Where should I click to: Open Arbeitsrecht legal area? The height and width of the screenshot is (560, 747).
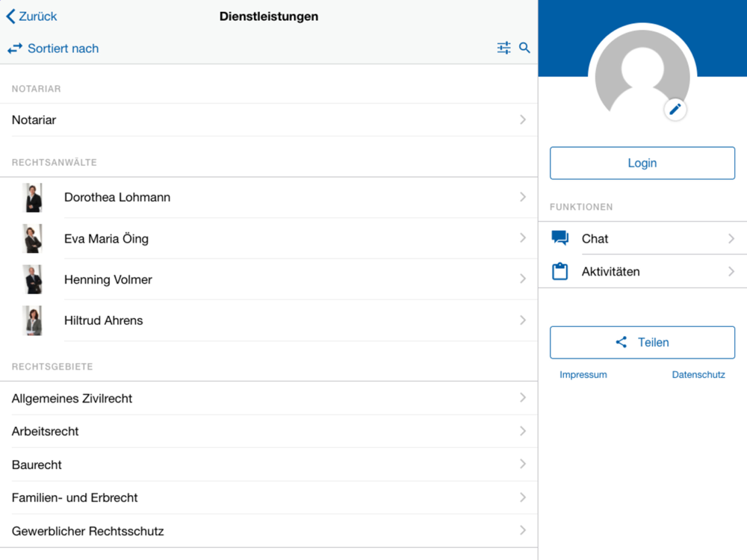point(269,432)
